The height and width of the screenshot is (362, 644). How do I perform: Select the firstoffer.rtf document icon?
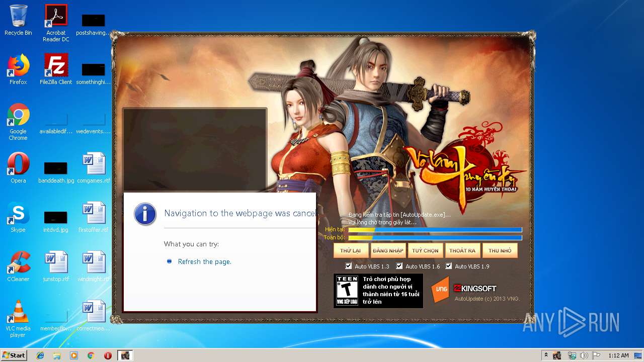coord(94,217)
